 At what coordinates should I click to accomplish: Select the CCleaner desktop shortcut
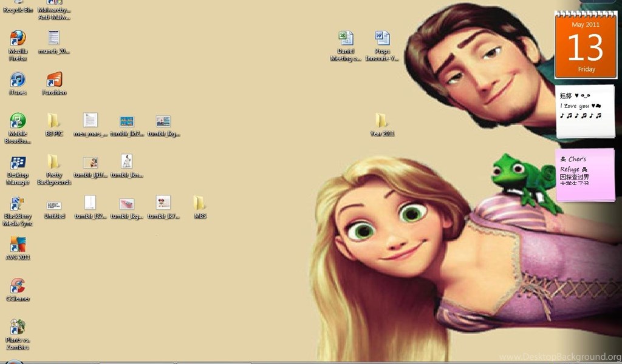[18, 289]
